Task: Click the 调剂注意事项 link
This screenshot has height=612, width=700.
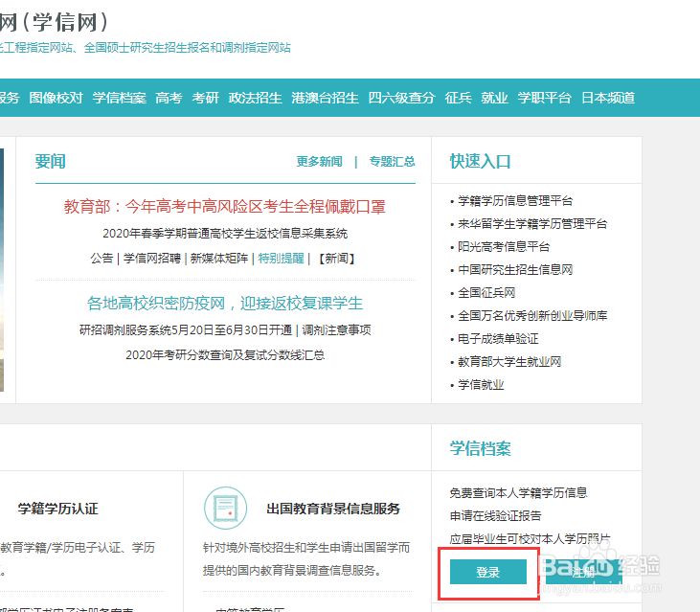Action: (336, 329)
